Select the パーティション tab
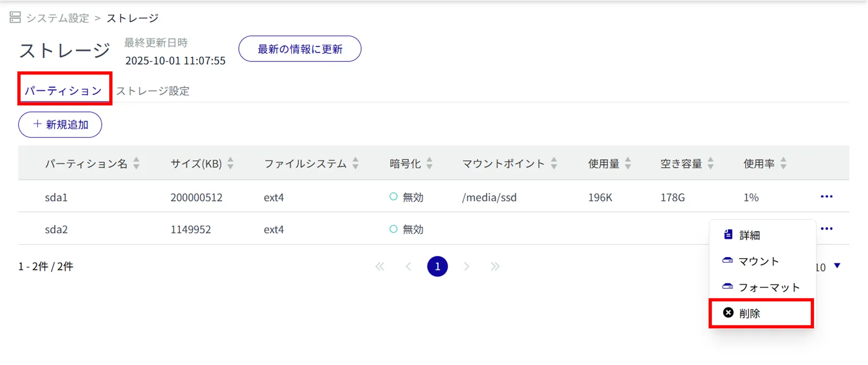 [63, 90]
